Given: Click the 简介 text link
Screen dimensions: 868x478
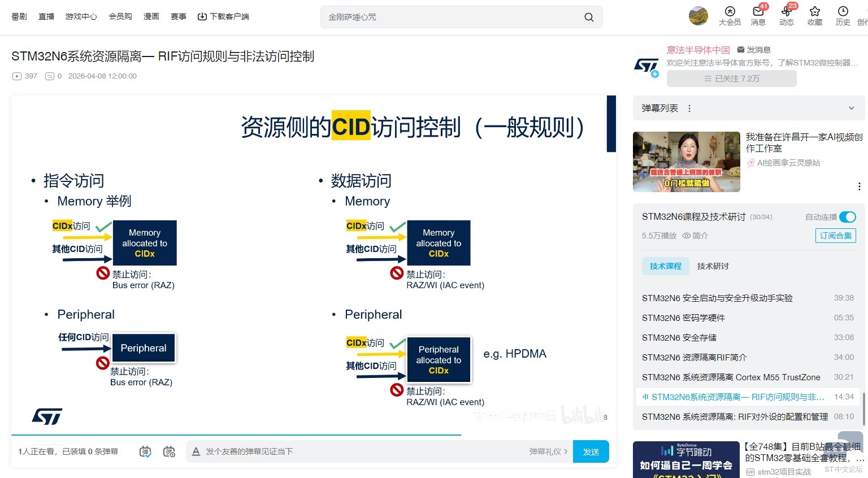Looking at the screenshot, I should coord(700,236).
